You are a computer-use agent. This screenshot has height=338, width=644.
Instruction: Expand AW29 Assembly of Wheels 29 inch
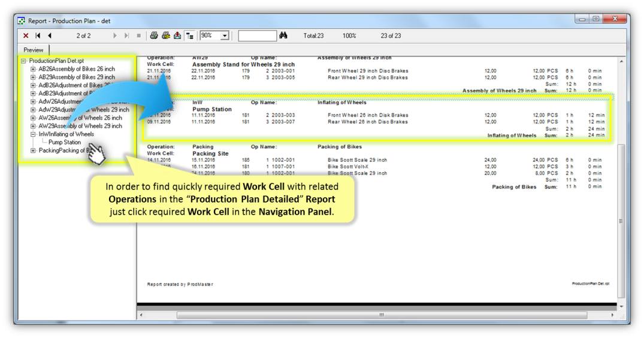33,126
